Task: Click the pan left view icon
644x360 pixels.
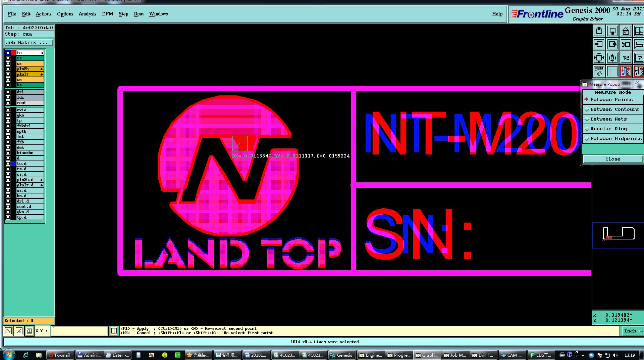Action: pyautogui.click(x=599, y=44)
